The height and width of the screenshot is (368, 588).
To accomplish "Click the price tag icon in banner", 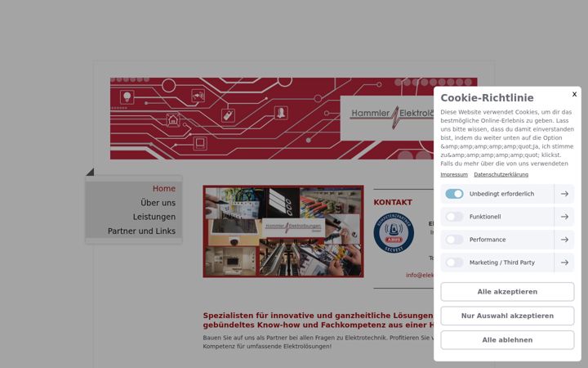I will (228, 115).
